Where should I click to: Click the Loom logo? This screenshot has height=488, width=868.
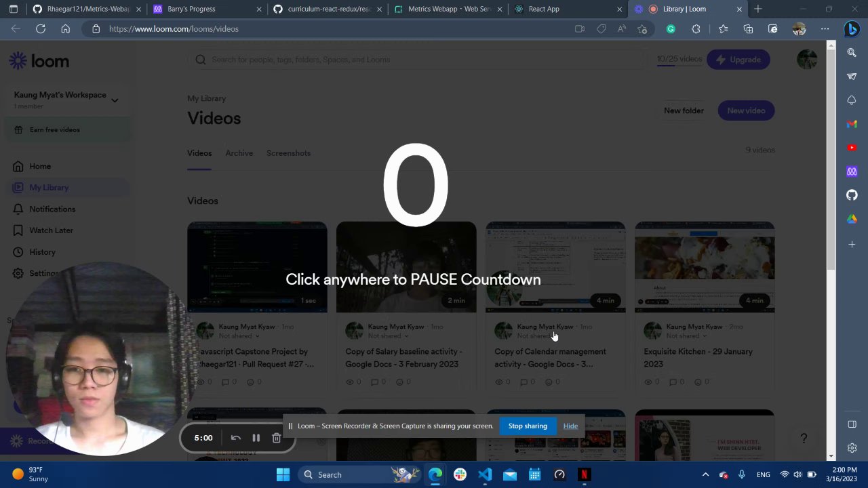pos(39,61)
